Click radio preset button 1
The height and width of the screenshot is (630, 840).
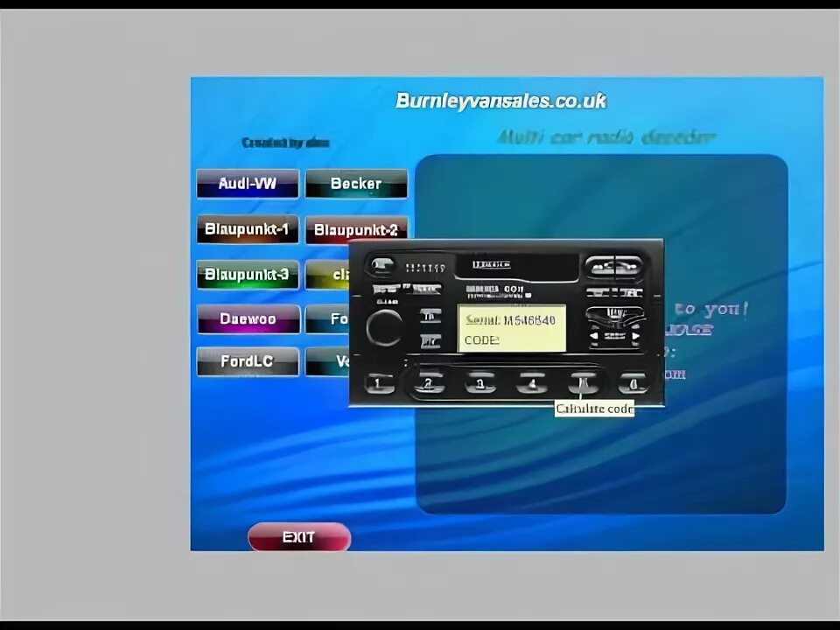[x=379, y=383]
